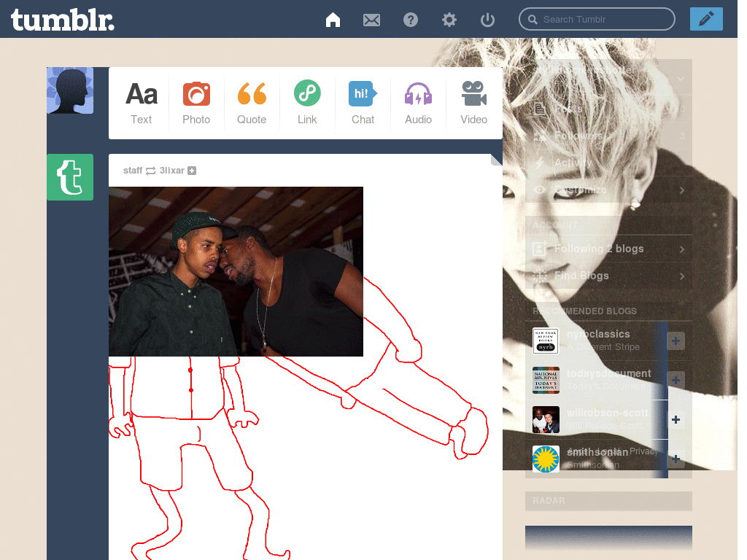The image size is (747, 560).
Task: Follow 3lixar using the plus badge
Action: 192,171
